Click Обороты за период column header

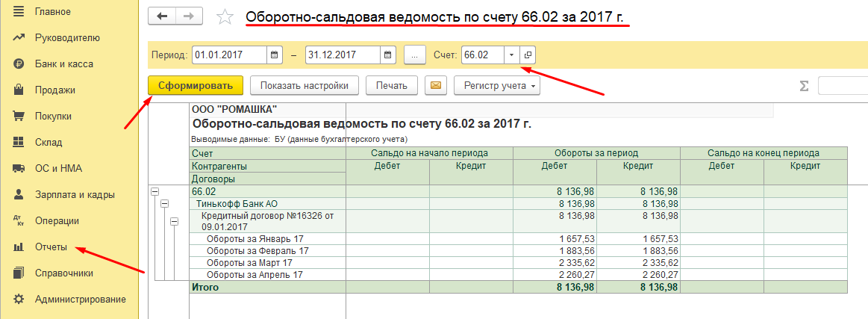coord(597,153)
